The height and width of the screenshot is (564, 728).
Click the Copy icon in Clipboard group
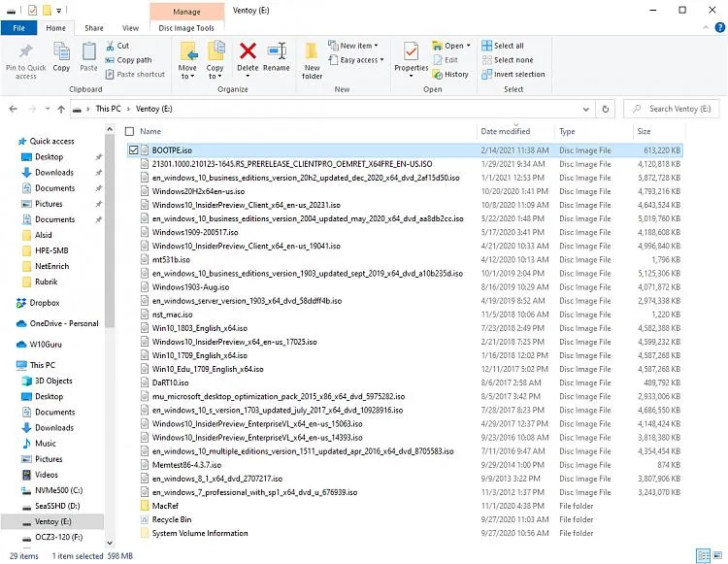pos(61,51)
